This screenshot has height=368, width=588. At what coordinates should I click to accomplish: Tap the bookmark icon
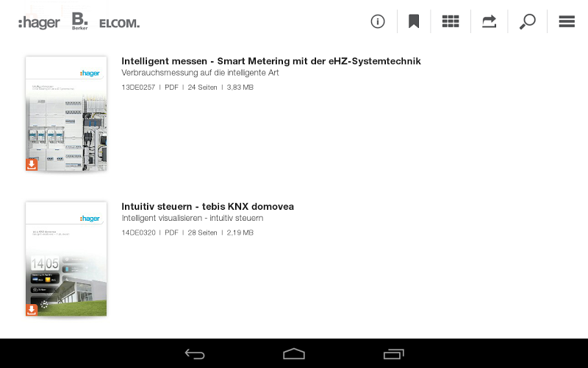[414, 21]
